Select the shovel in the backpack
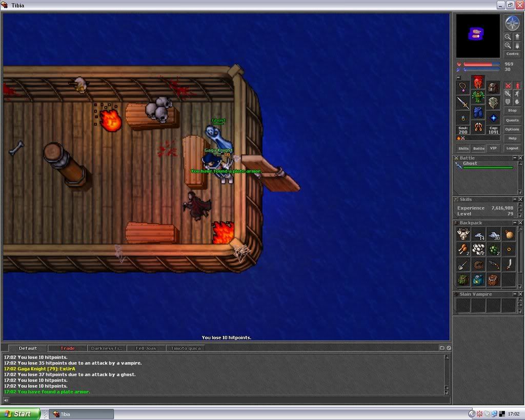 click(x=463, y=264)
